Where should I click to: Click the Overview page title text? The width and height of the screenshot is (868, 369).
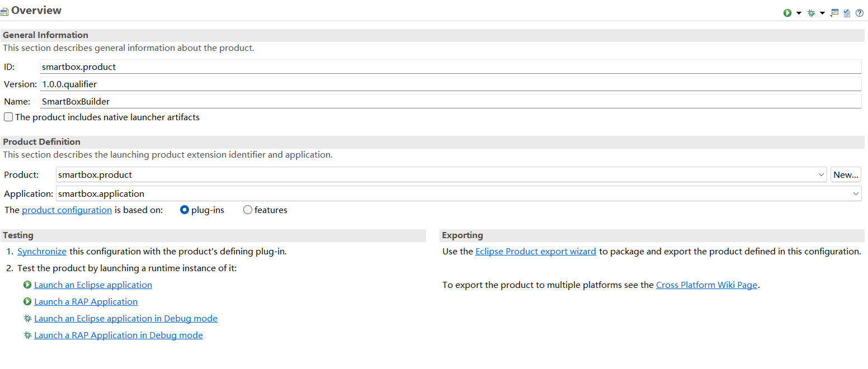pos(36,11)
